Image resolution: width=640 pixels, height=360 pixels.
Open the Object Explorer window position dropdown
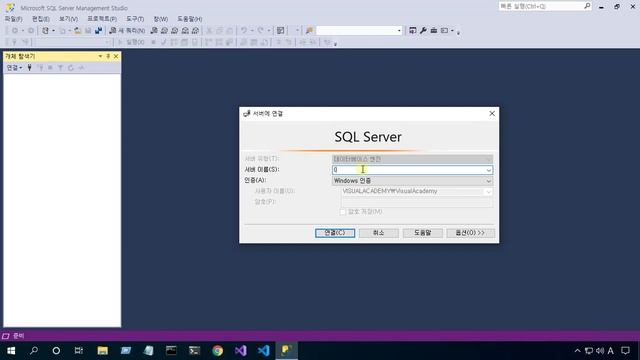(100, 56)
